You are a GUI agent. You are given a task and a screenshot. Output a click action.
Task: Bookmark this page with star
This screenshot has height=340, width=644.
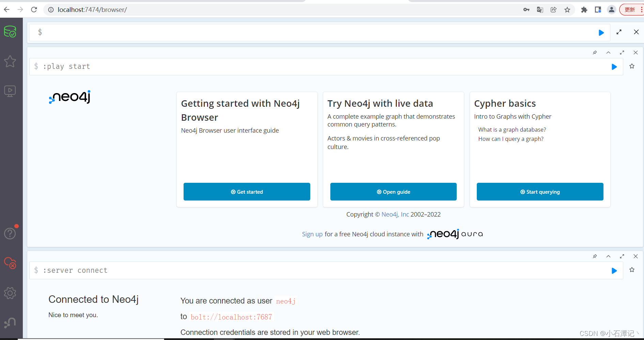click(x=567, y=10)
